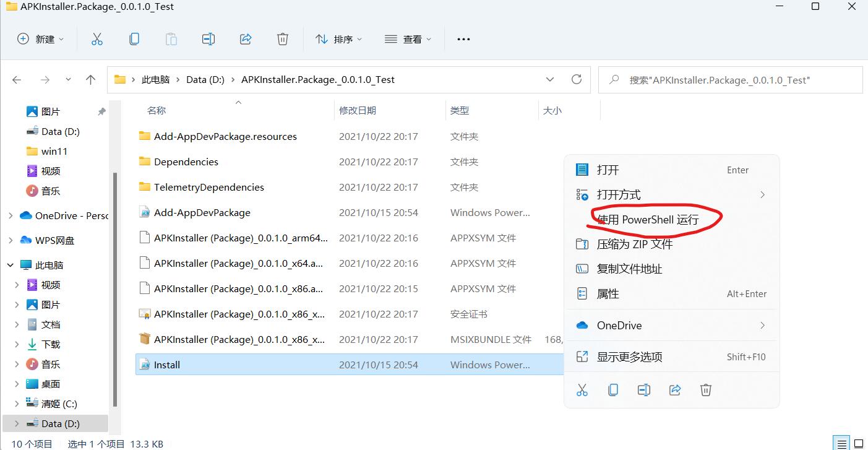868x450 pixels.
Task: Open the 新建 new item dropdown
Action: click(x=40, y=39)
